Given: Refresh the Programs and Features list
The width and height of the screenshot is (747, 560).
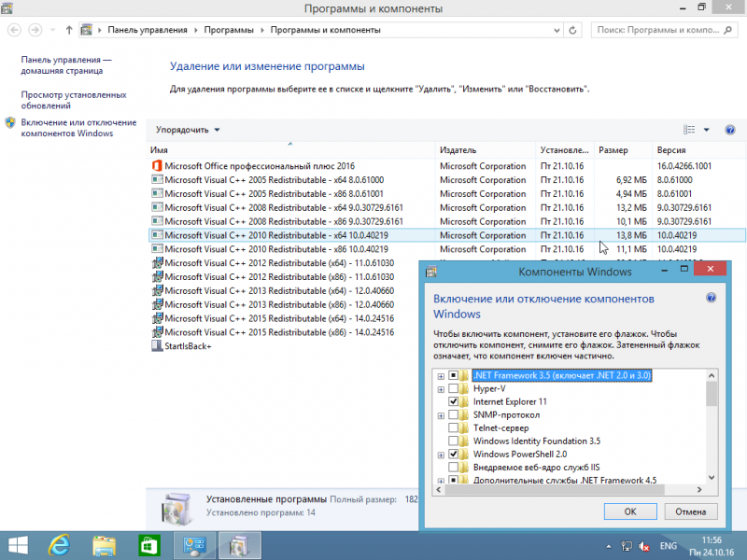Looking at the screenshot, I should coord(572,30).
